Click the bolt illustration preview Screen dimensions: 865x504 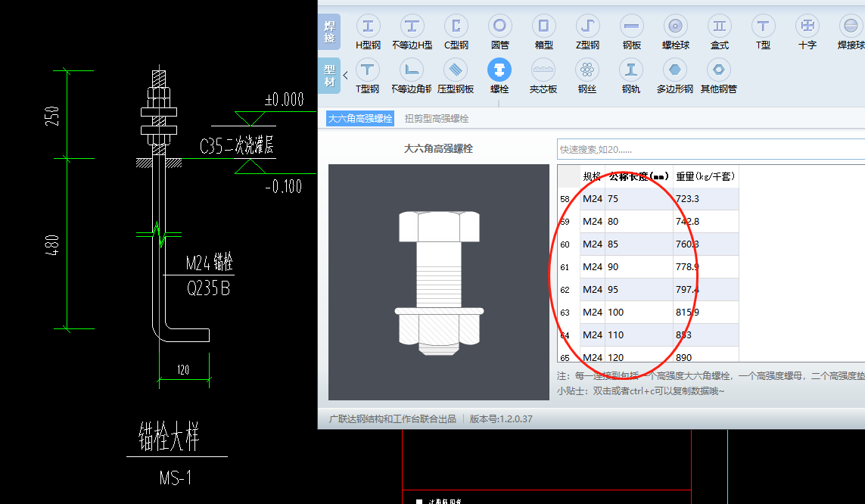tap(439, 282)
